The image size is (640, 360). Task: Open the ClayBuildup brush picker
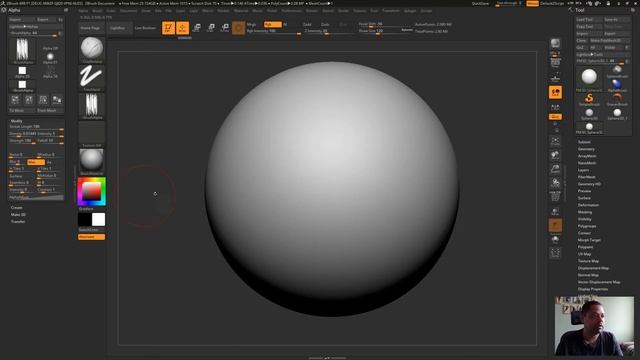click(x=91, y=50)
